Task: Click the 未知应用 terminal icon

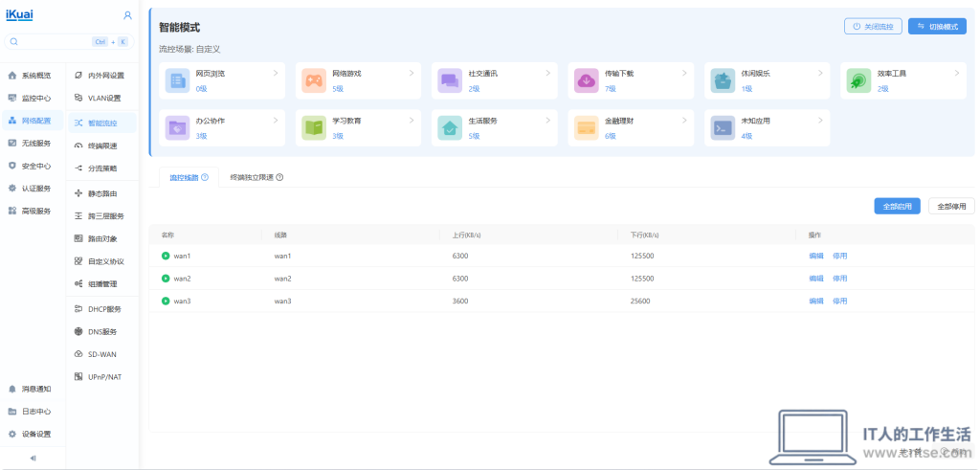Action: coord(723,128)
